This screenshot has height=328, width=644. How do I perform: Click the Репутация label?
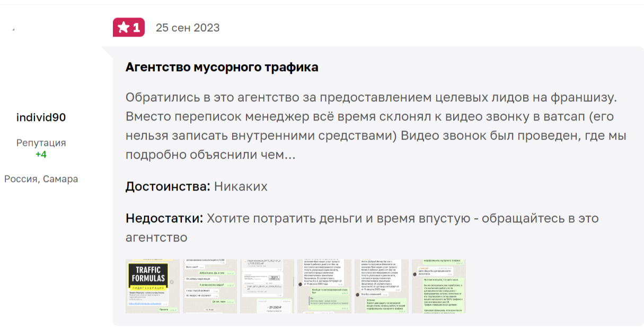point(41,143)
